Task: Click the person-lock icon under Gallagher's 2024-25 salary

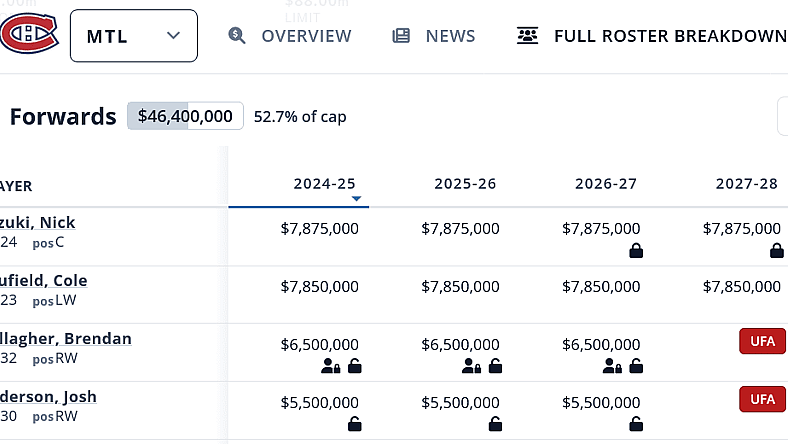Action: point(331,367)
